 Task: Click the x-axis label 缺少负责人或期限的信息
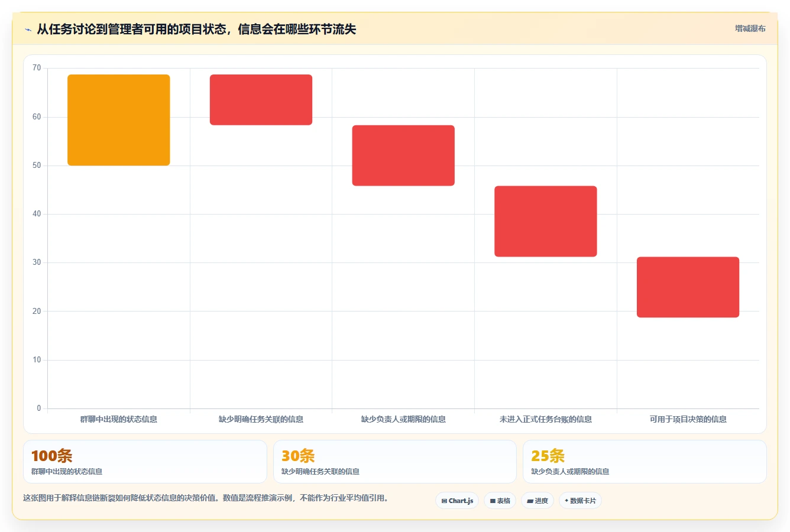(403, 419)
